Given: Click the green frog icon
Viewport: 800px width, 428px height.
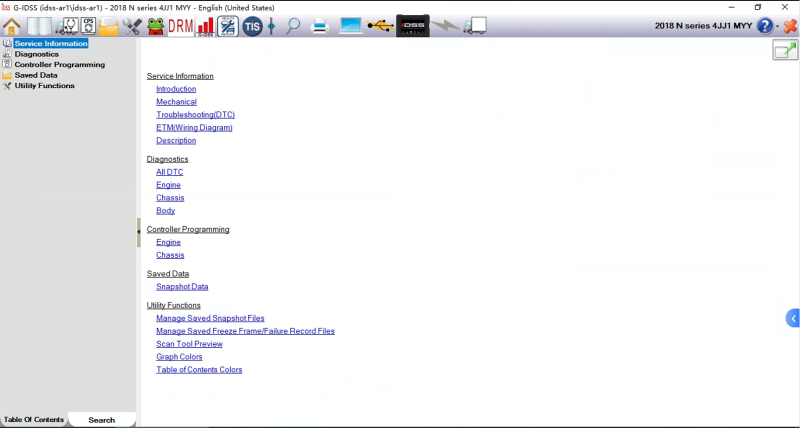Looking at the screenshot, I should (x=155, y=26).
